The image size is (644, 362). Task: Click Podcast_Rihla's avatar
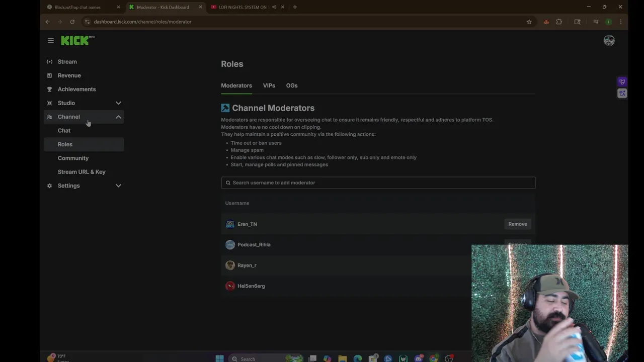click(x=230, y=245)
